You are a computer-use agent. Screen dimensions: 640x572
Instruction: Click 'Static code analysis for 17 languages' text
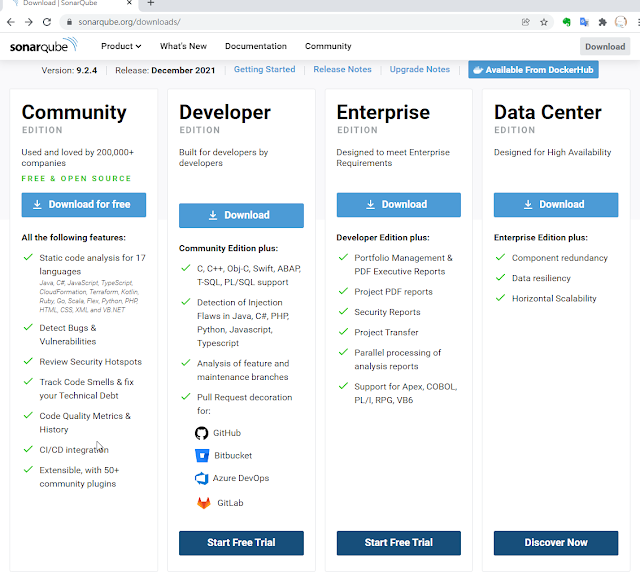[92, 265]
